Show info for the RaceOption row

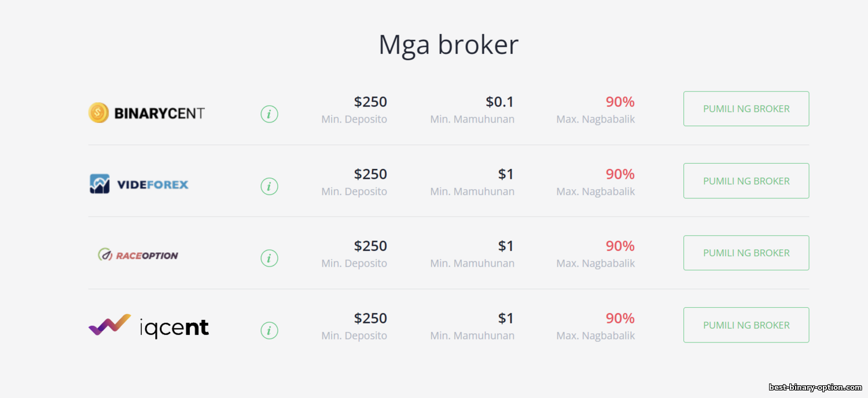point(269,258)
